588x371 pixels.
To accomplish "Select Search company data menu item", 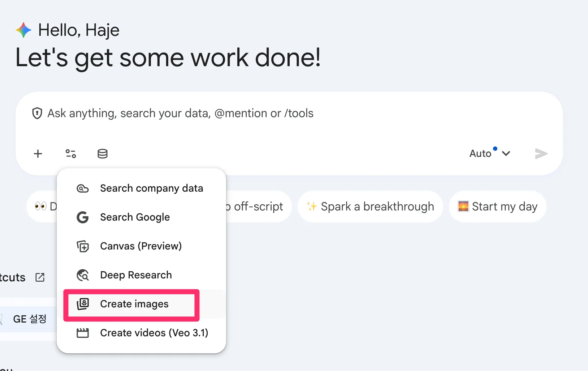I will click(x=142, y=188).
